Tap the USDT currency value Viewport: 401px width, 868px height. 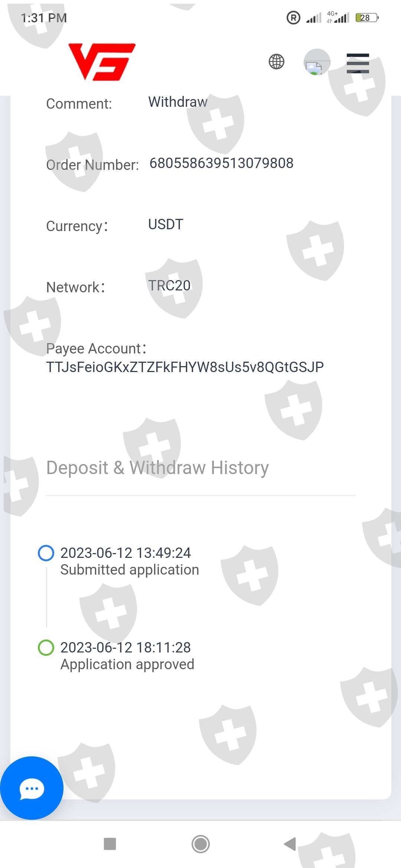click(x=166, y=224)
